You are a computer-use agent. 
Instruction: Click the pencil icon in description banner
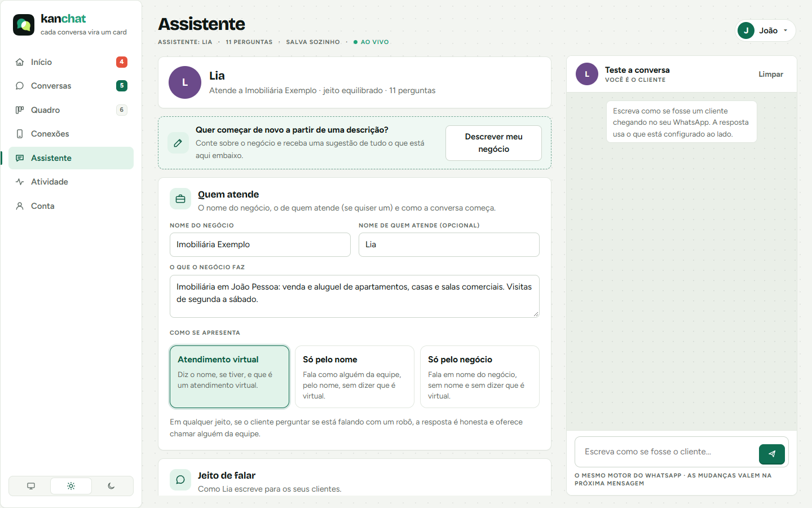(x=178, y=143)
